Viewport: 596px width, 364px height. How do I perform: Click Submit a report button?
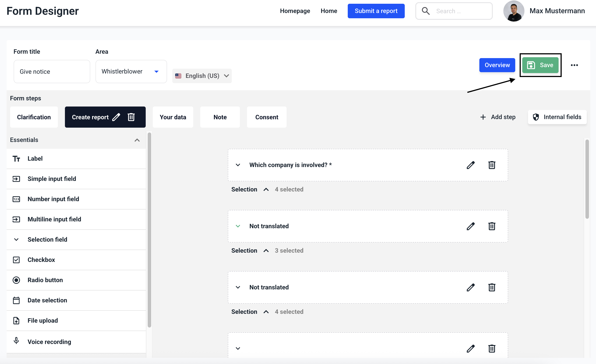376,11
